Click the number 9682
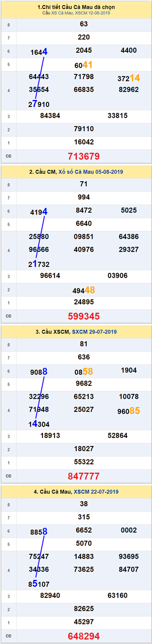The width and height of the screenshot is (152, 644). (x=84, y=384)
